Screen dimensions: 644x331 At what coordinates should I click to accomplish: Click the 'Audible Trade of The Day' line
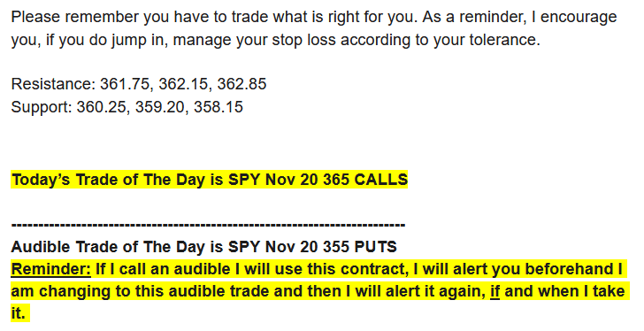pyautogui.click(x=204, y=247)
